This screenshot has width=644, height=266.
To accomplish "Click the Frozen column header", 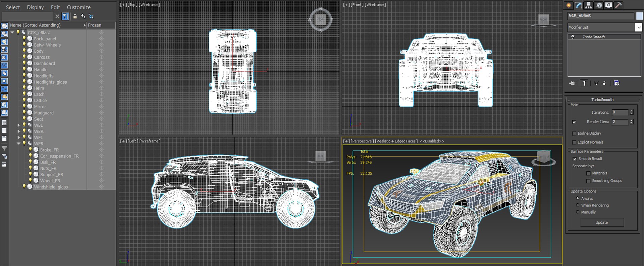I will (x=101, y=25).
